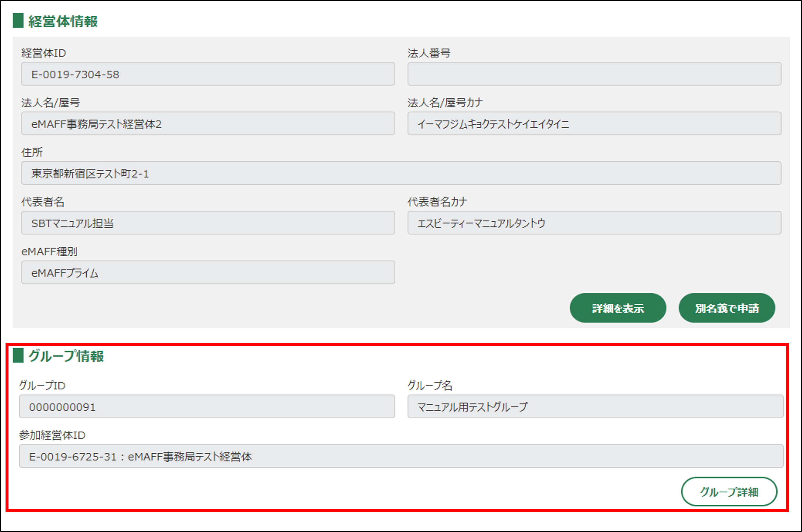This screenshot has height=532, width=802.
Task: Click the 法人名/屋号 field with eMAFF事務局テスト経営体2
Action: pos(208,124)
